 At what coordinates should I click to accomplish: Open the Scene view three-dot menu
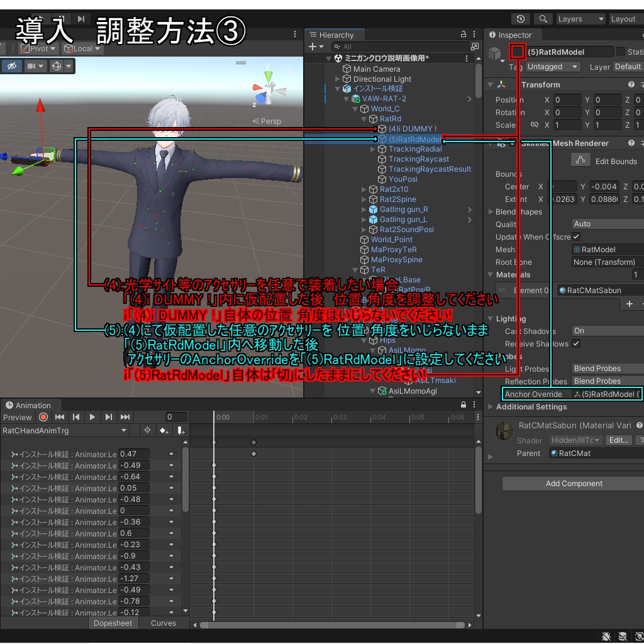click(x=295, y=35)
